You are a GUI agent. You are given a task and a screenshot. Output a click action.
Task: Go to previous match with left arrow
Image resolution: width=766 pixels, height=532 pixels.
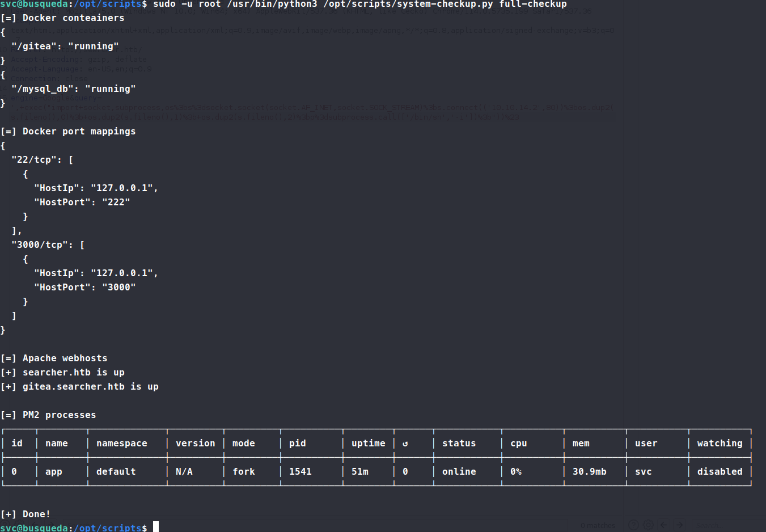664,525
